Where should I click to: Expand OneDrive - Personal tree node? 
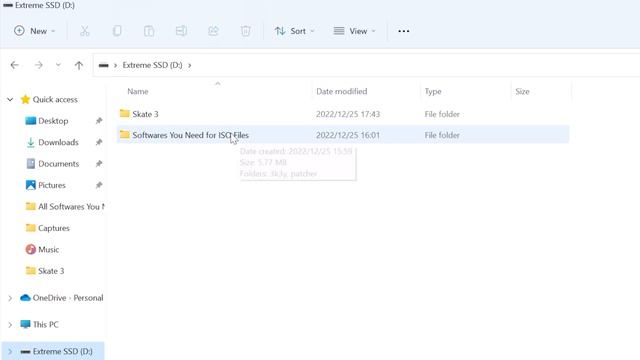pyautogui.click(x=10, y=298)
